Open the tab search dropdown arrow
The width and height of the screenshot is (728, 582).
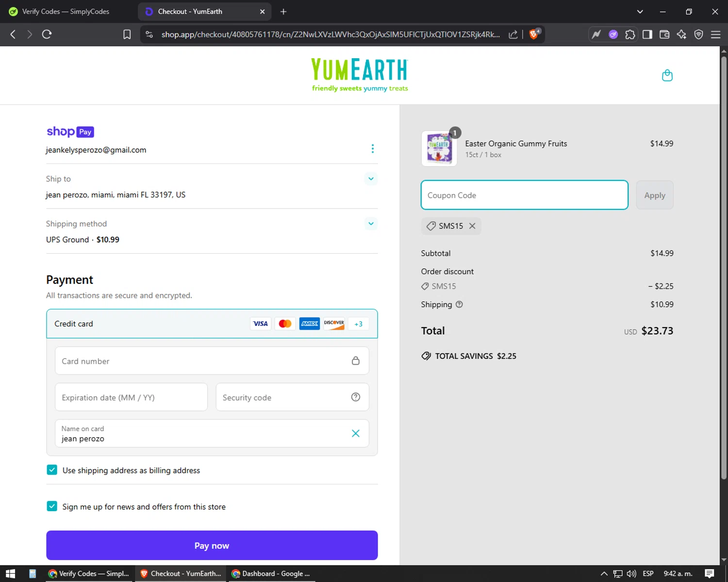pos(640,12)
